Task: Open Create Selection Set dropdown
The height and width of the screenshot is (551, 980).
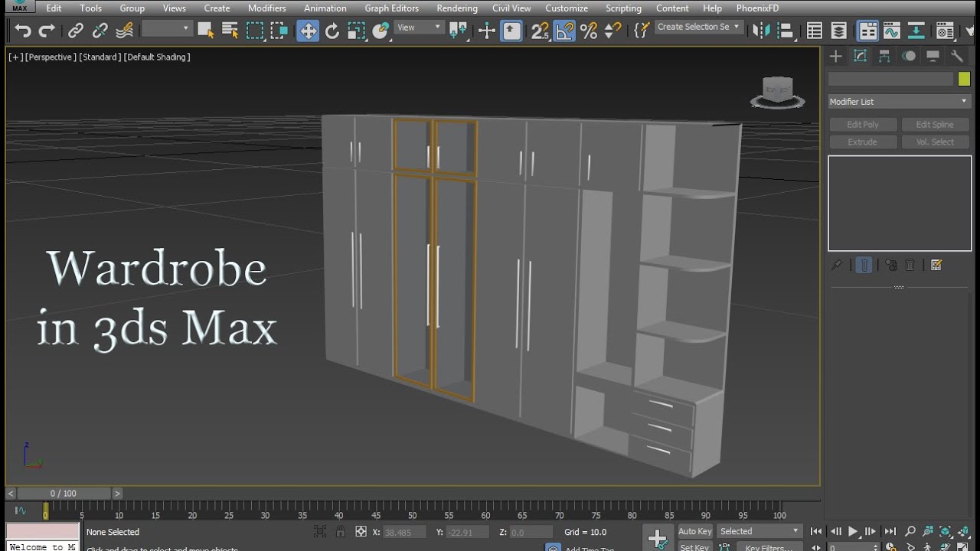Action: tap(699, 27)
